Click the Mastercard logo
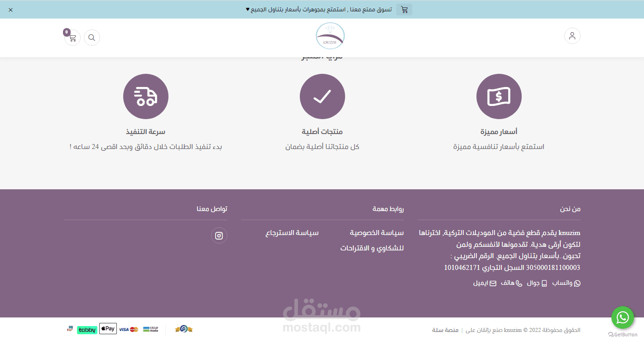The image size is (644, 341). click(134, 330)
